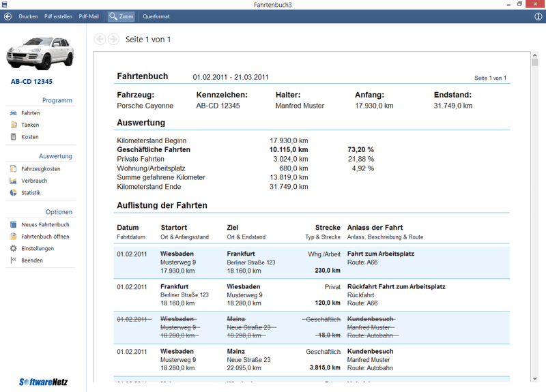Click the Fahrzeugkosten report icon
The width and height of the screenshot is (546, 392).
coord(13,169)
